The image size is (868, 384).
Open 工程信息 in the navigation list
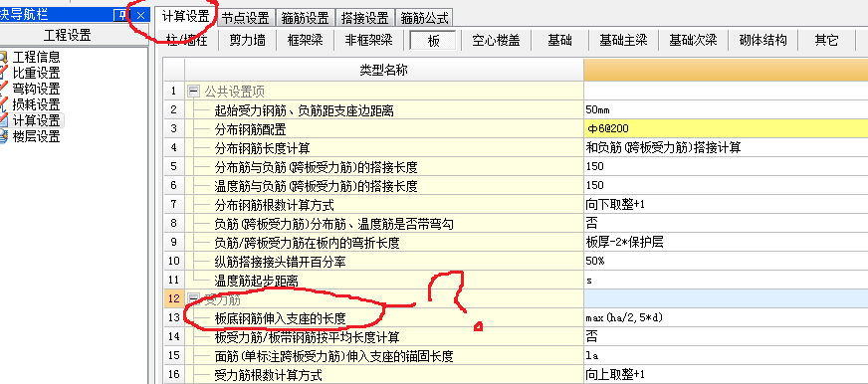coord(36,57)
